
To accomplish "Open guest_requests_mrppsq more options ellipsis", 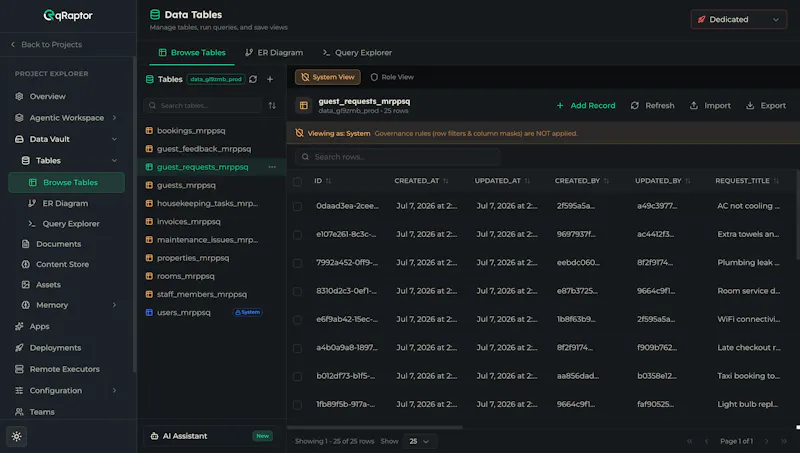I will pos(272,167).
